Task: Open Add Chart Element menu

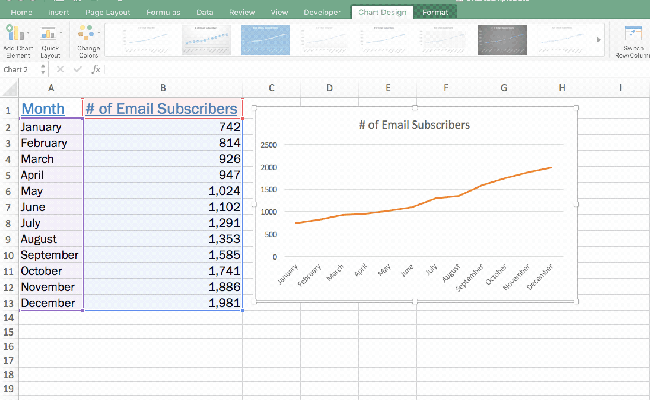Action: coord(17,41)
